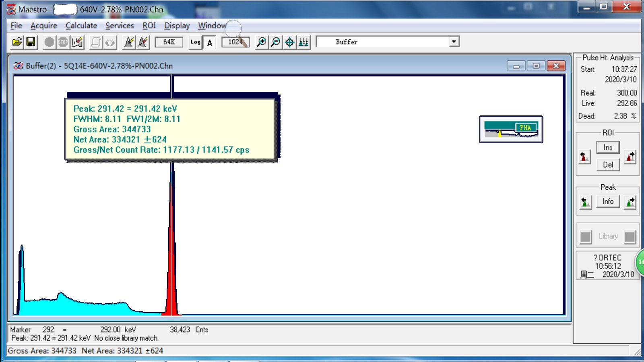Click the Marker 292 status text
Image resolution: width=644 pixels, height=362 pixels.
coord(32,329)
